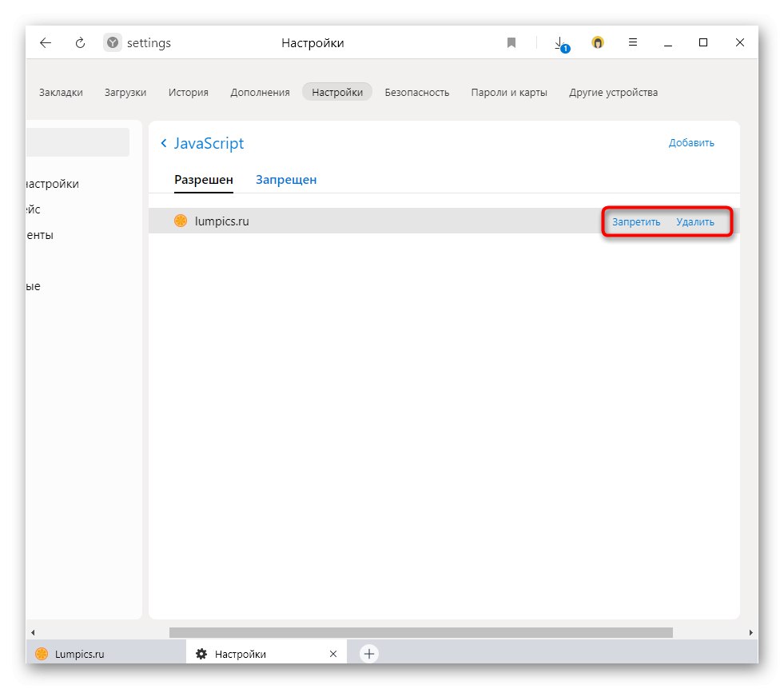Reload the page with refresh icon

coord(80,43)
